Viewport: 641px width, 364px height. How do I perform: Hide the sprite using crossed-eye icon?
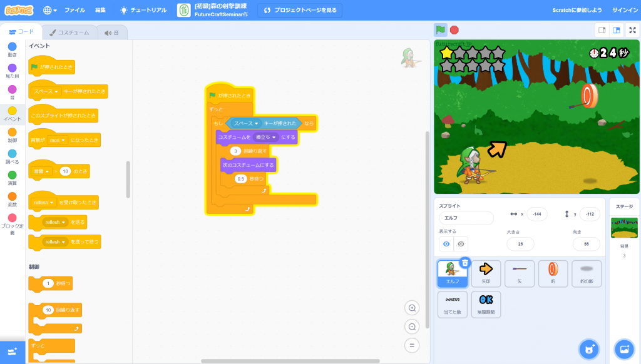tap(461, 244)
